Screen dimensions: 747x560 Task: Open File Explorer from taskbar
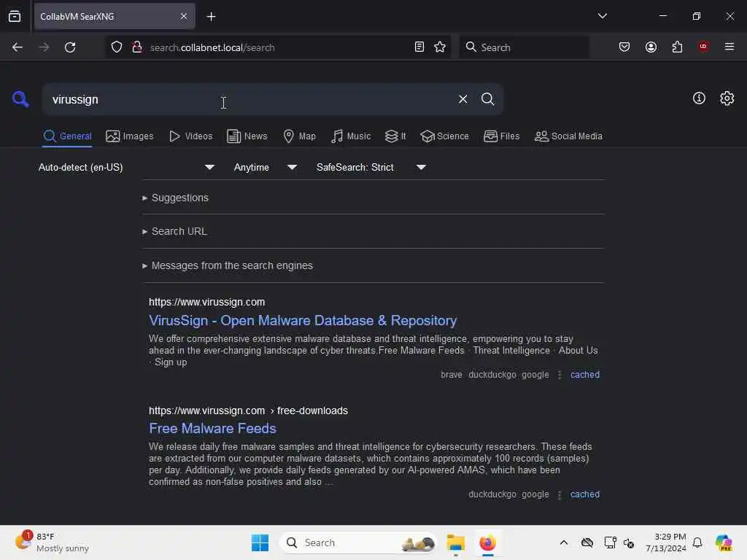point(455,542)
